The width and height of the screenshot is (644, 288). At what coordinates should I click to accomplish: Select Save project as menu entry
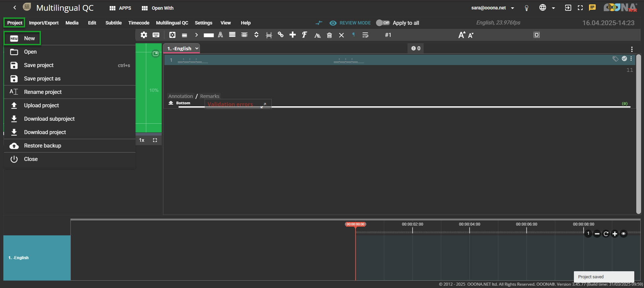pos(42,78)
